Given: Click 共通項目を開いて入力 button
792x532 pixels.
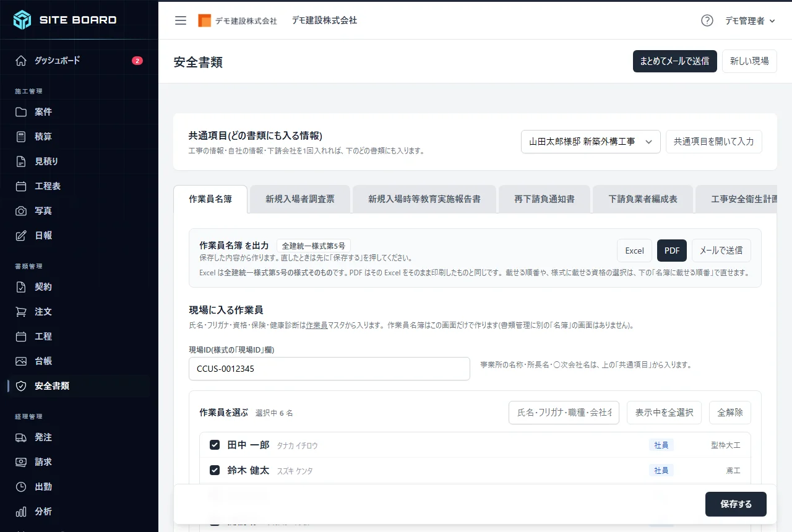Looking at the screenshot, I should pos(713,142).
